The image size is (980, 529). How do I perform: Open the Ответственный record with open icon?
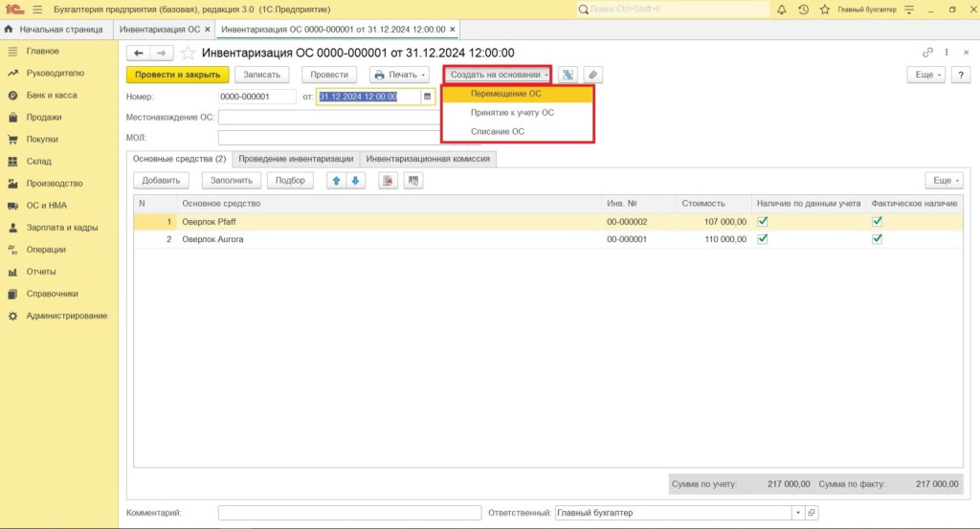(812, 513)
